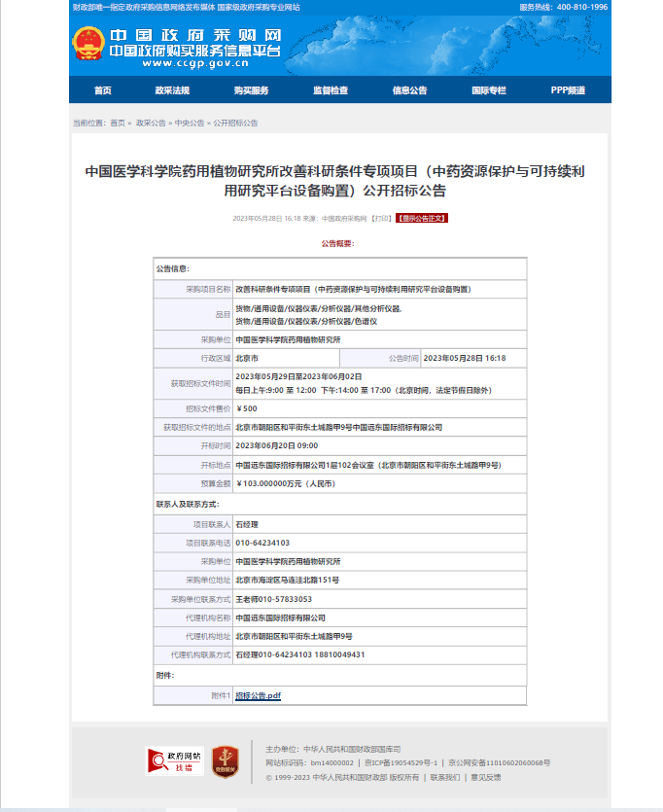Screen dimensions: 663x812
Task: Click the 获取招标文件的地点 value cell
Action: tap(379, 427)
